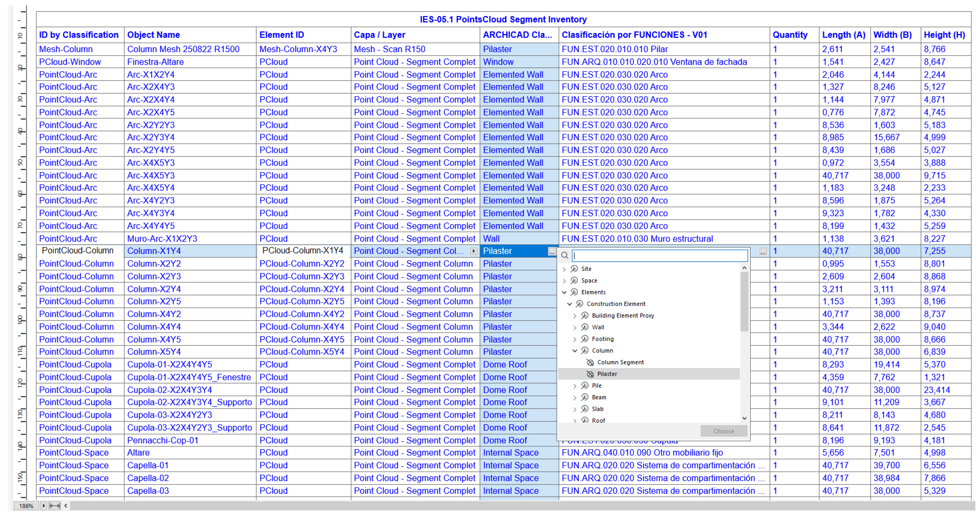This screenshot has width=980, height=517.
Task: Click the Site classification icon
Action: pyautogui.click(x=574, y=269)
